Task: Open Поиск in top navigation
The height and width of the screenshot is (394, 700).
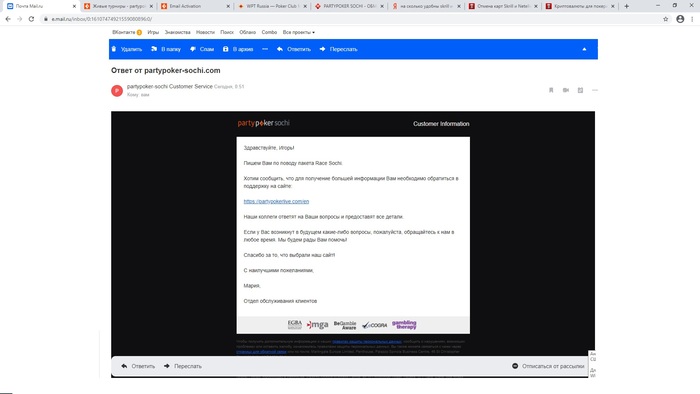Action: [227, 32]
